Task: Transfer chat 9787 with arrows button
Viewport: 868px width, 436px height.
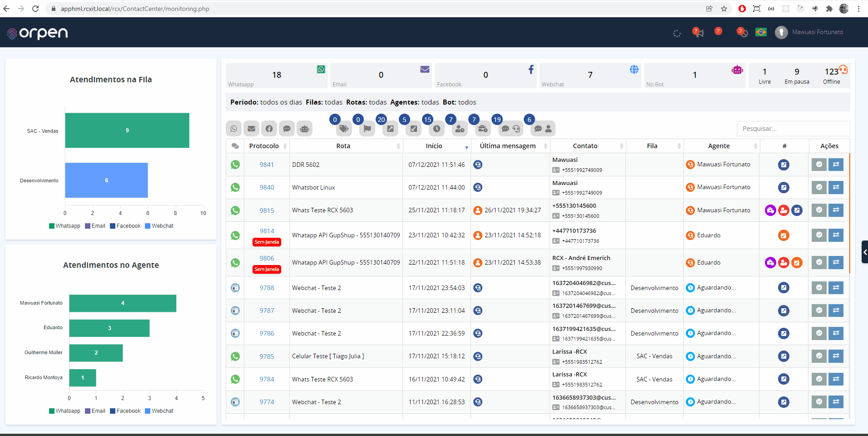Action: point(836,311)
